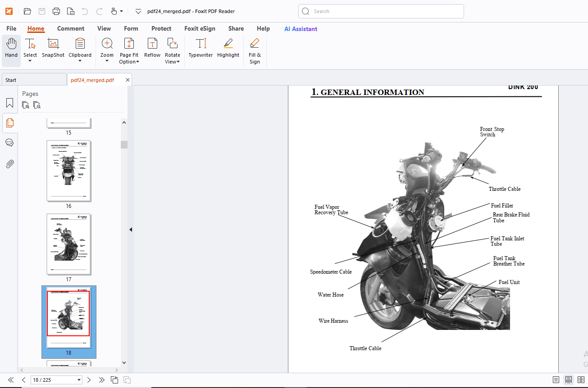Open the AI Assistant tab
Screen dimensions: 588x388
tap(301, 29)
